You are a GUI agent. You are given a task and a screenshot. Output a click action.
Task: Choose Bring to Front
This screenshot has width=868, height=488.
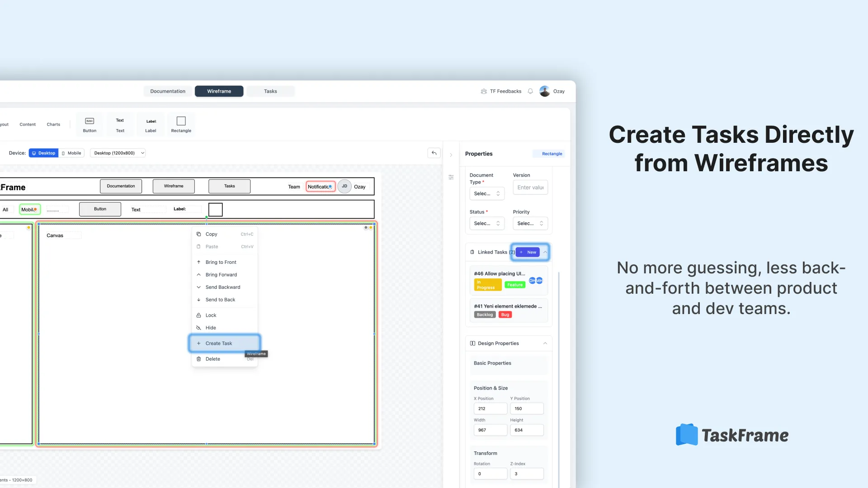coord(225,263)
